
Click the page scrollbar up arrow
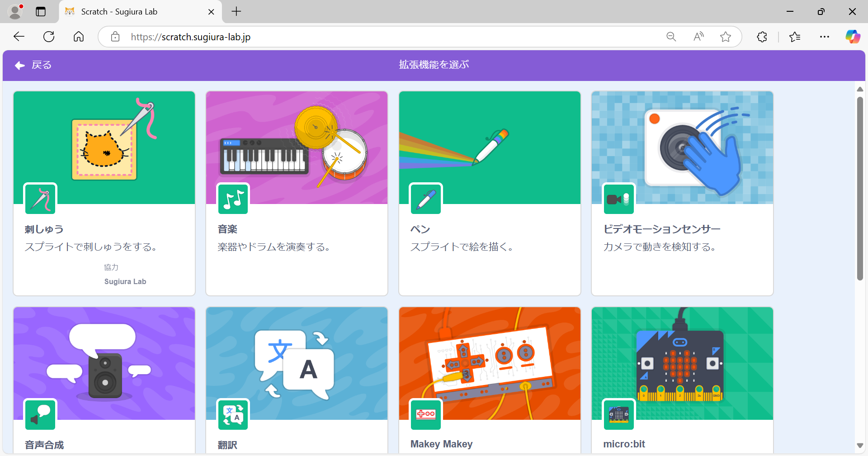[x=860, y=89]
